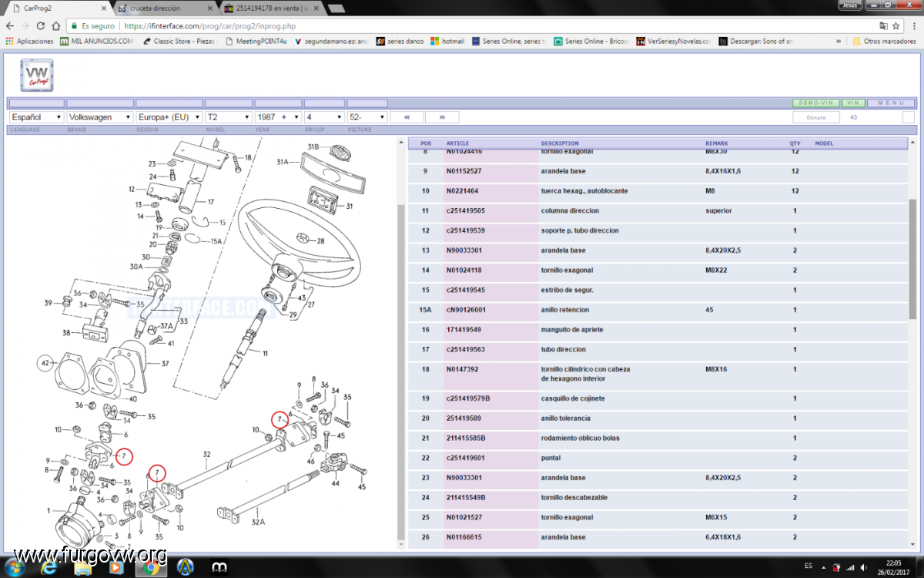Screen dimensions: 924x578
Task: Click the Donate button
Action: coord(816,117)
